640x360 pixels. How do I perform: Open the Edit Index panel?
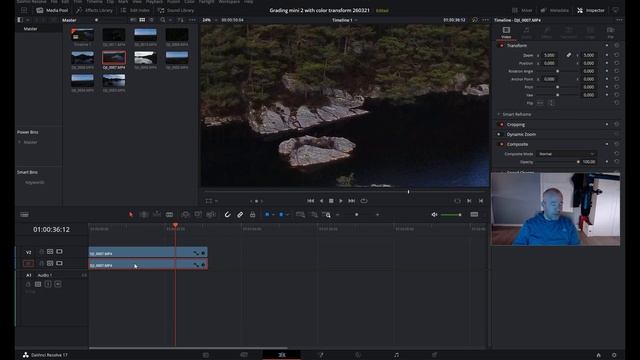coord(135,10)
